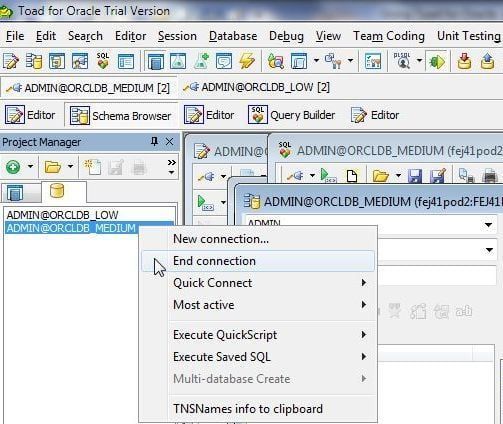The width and height of the screenshot is (503, 424).
Task: Click the PL/SQL profiler magnifier icon
Action: tap(402, 61)
